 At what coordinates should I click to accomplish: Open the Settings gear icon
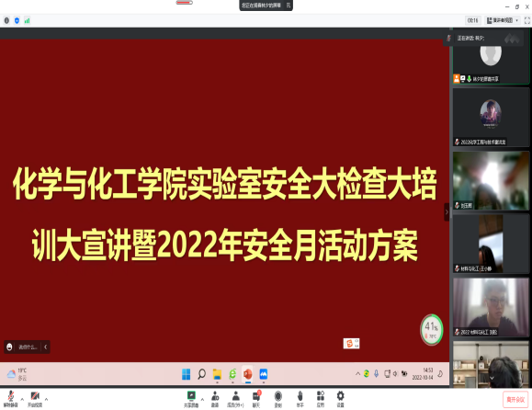click(340, 399)
